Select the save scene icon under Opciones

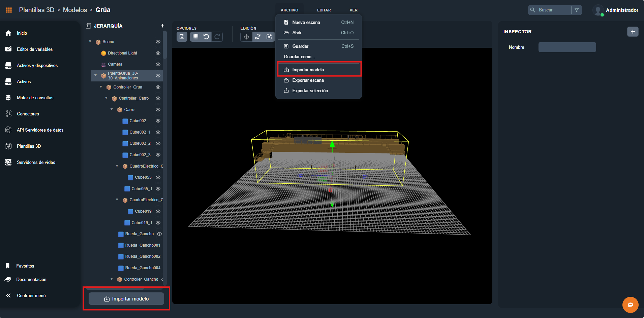[182, 37]
